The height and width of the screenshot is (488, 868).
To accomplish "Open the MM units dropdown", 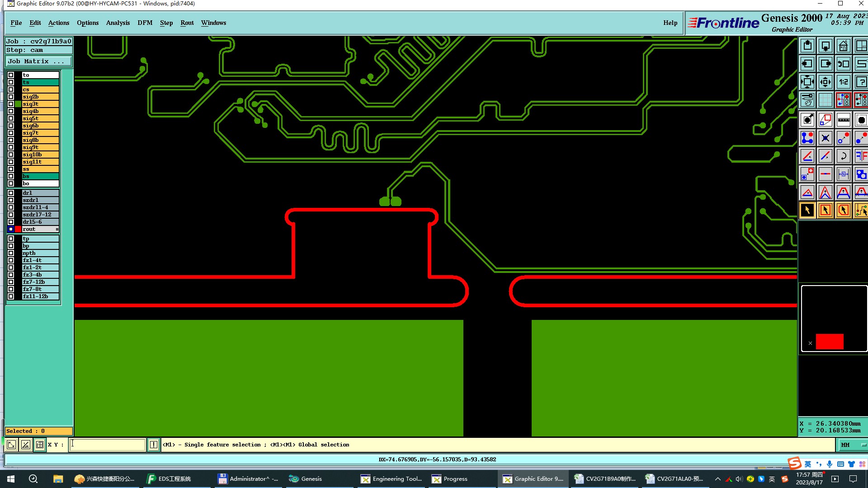I will tap(853, 445).
